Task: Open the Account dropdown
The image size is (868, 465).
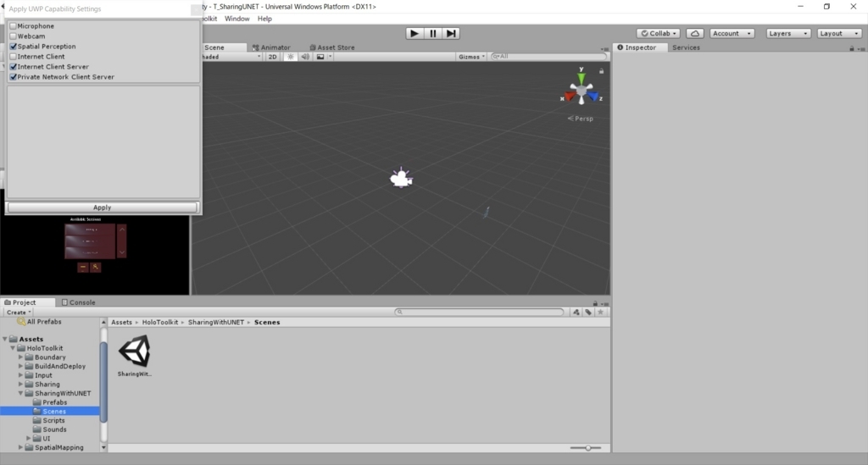Action: 732,33
